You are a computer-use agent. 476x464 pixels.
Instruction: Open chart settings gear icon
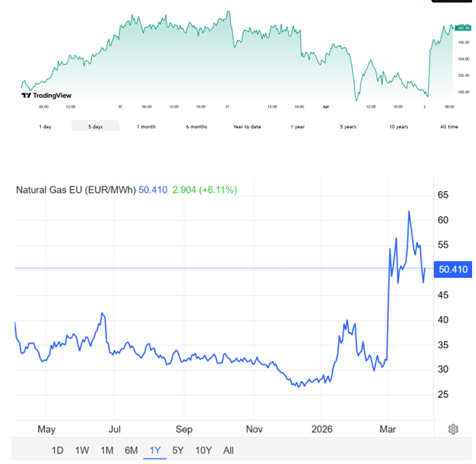click(453, 429)
